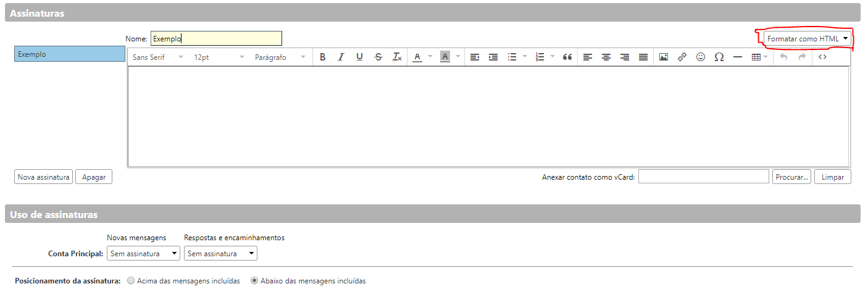Decrease the indent

coord(475,57)
